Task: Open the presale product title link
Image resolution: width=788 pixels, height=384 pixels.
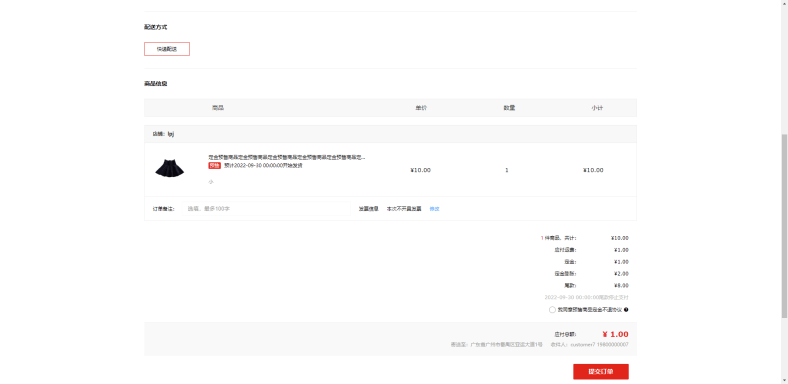Action: [286, 157]
